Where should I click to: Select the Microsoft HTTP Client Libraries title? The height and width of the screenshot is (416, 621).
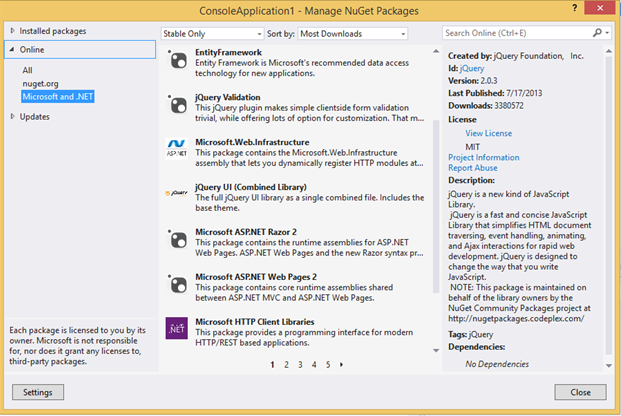255,322
